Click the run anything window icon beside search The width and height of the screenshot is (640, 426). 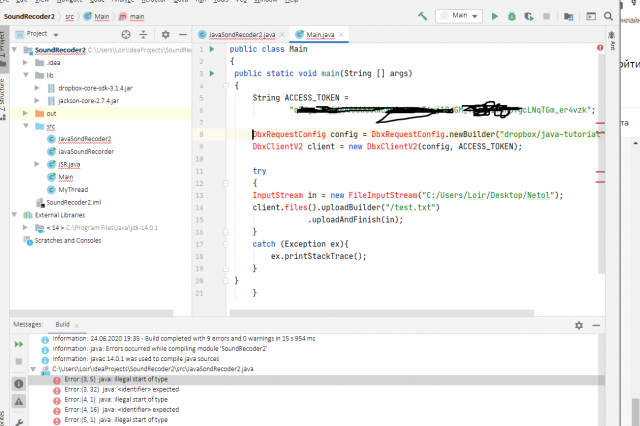pos(591,16)
